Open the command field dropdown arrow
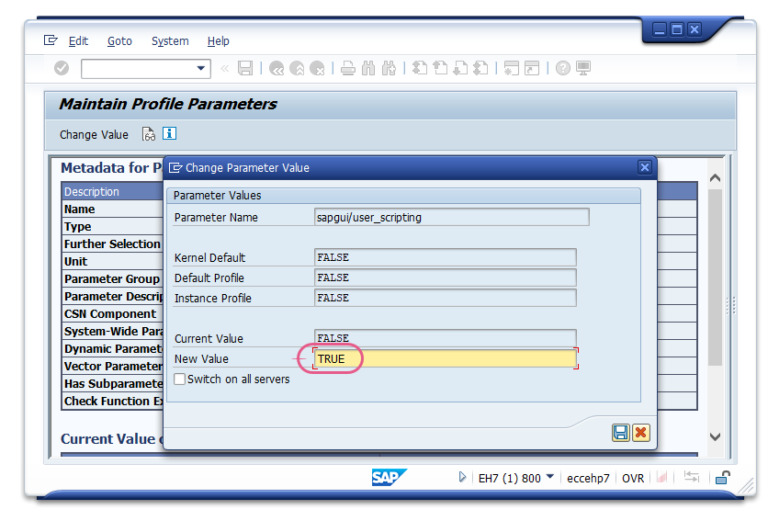Screen dimensions: 768x521 click(x=201, y=68)
